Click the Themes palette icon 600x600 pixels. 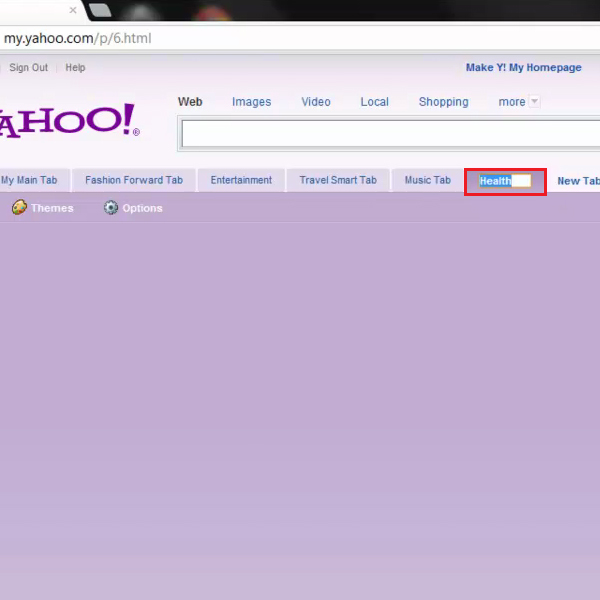[x=19, y=207]
